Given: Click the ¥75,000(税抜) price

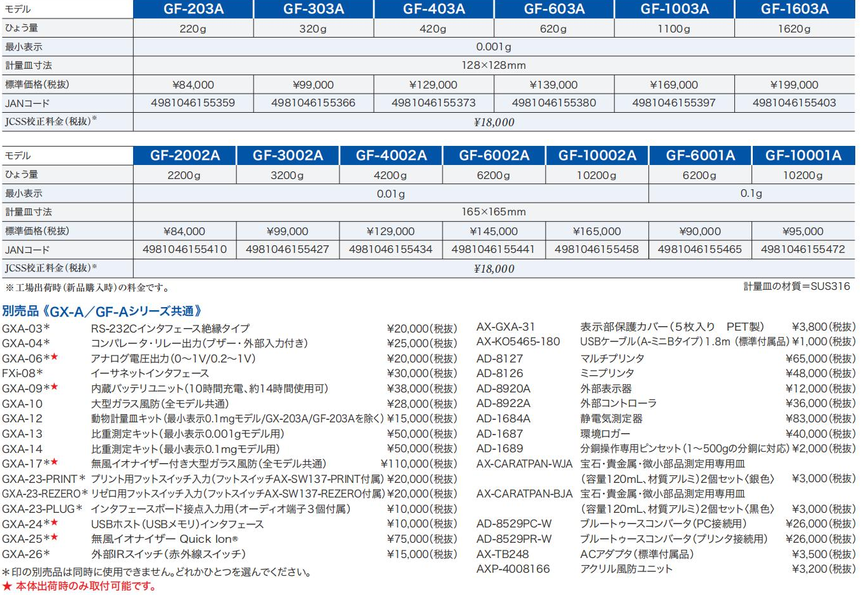Looking at the screenshot, I should (422, 539).
